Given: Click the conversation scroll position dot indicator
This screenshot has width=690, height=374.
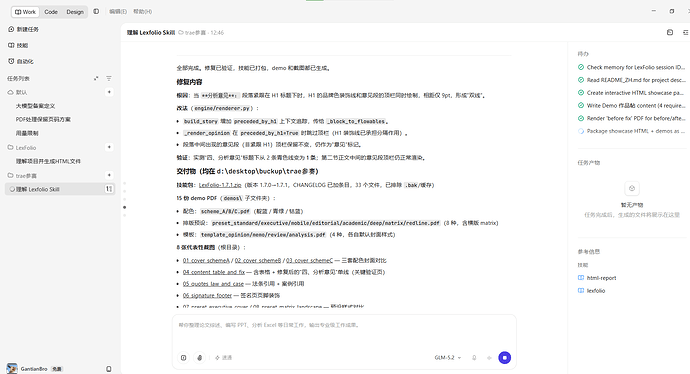Looking at the screenshot, I should pos(125,207).
